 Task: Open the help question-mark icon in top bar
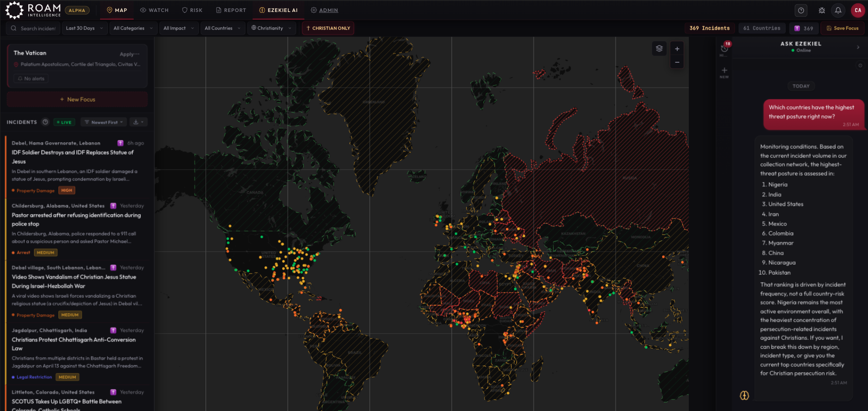tap(801, 10)
